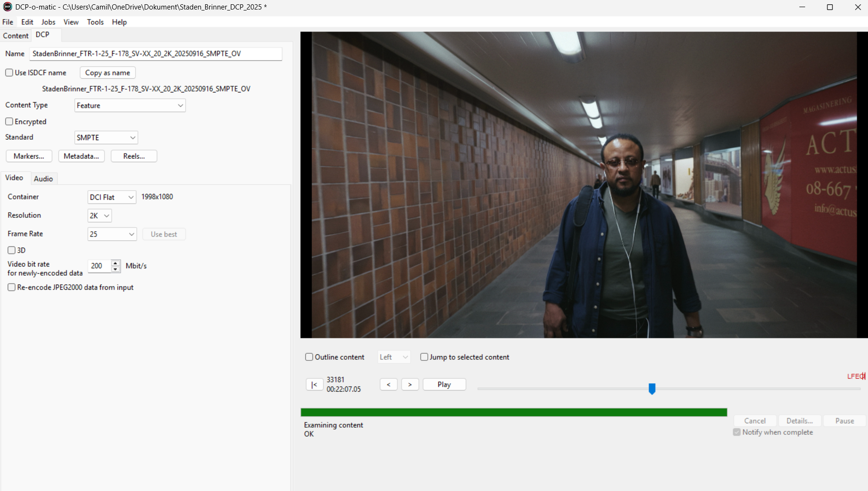Click the playback position slider handle
The height and width of the screenshot is (491, 868).
[x=652, y=389]
